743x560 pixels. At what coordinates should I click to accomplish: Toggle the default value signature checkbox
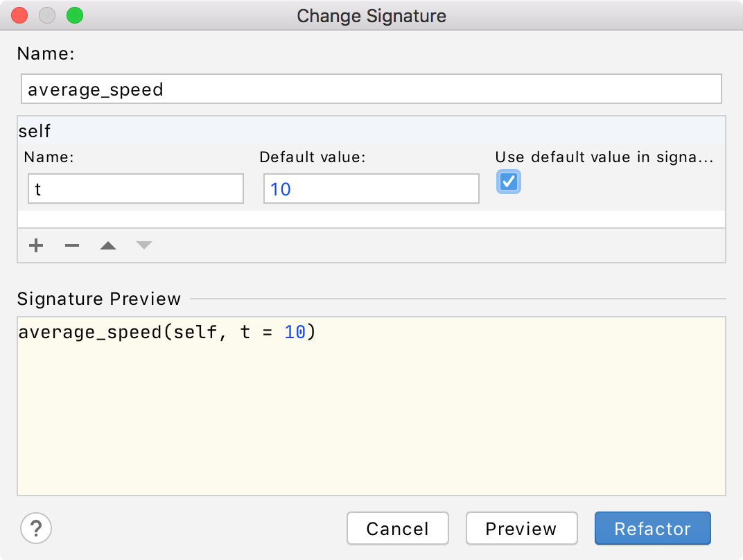508,182
